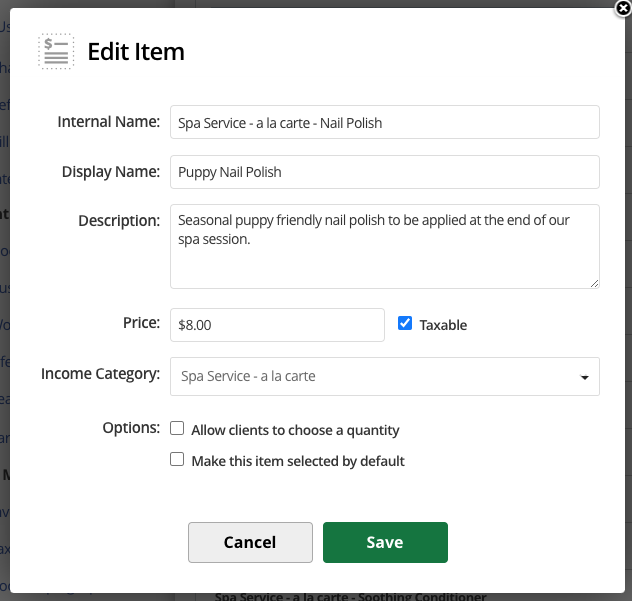Click the Description label
Screen dimensions: 632x601
tap(119, 221)
